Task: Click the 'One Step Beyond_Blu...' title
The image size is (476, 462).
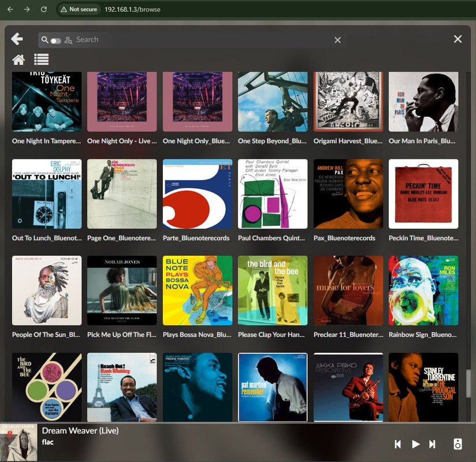Action: pyautogui.click(x=272, y=141)
